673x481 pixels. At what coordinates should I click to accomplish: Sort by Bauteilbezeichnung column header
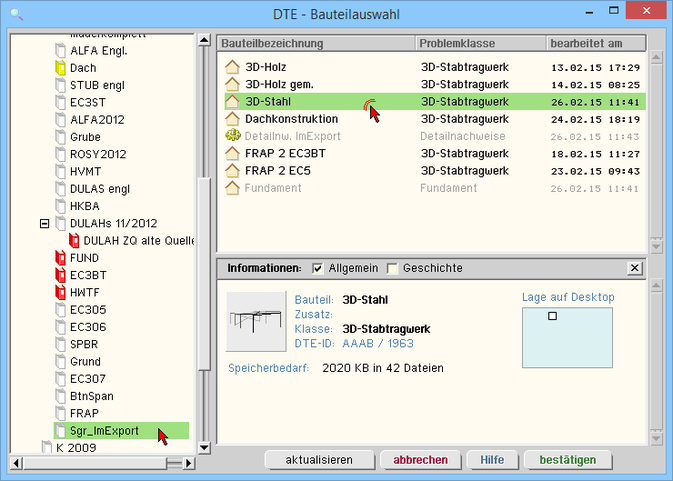[315, 44]
